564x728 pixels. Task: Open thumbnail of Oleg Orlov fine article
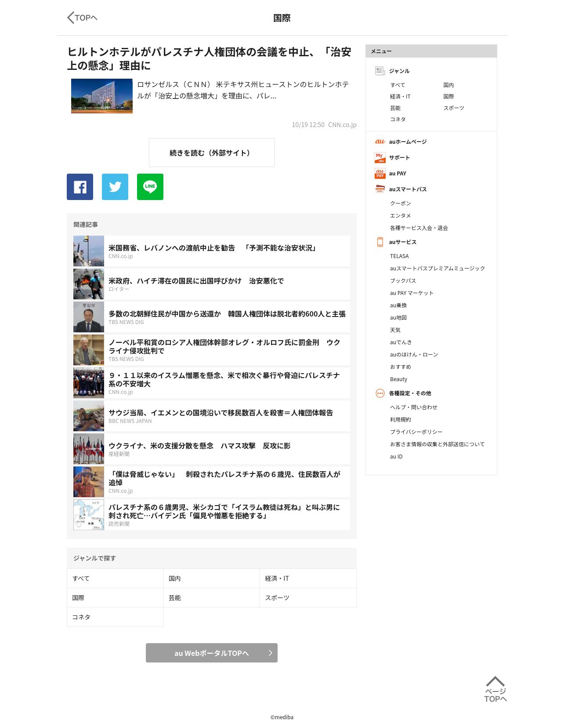(89, 350)
